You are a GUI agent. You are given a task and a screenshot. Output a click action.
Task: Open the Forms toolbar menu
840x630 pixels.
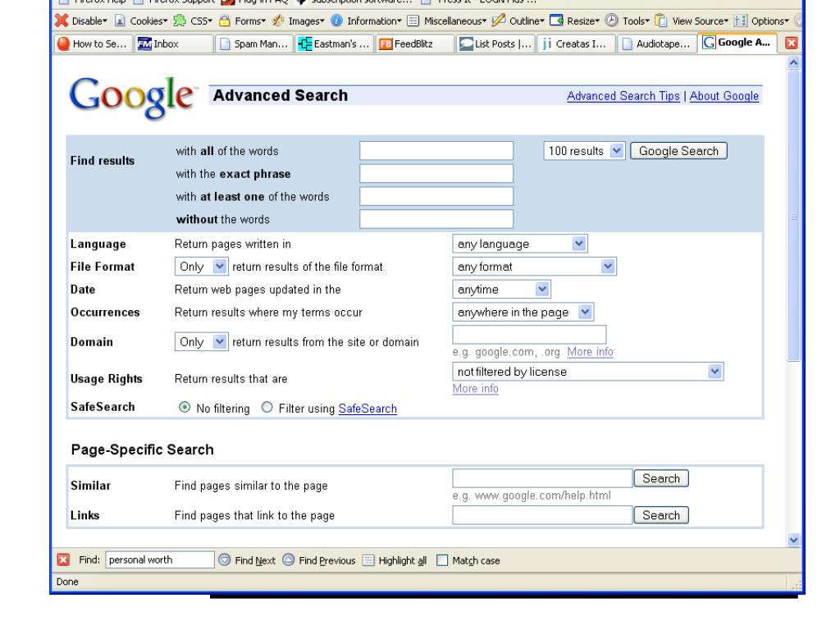click(243, 21)
